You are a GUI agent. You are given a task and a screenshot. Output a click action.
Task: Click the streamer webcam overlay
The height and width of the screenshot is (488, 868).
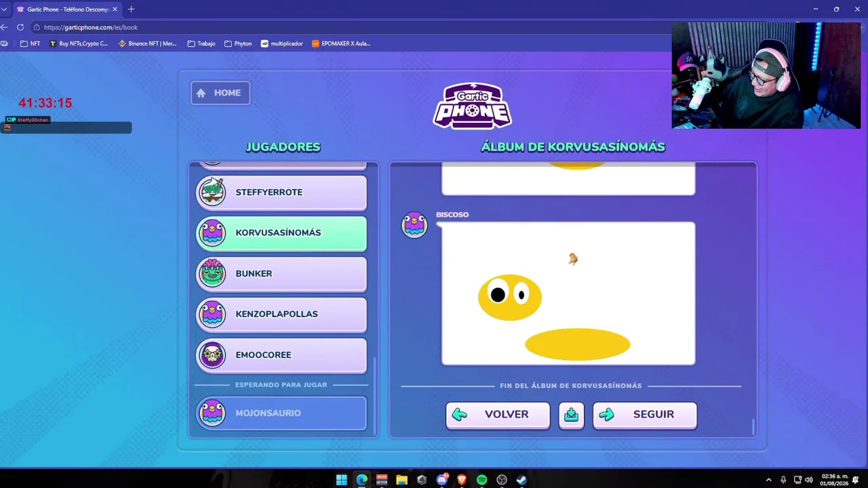[x=766, y=75]
